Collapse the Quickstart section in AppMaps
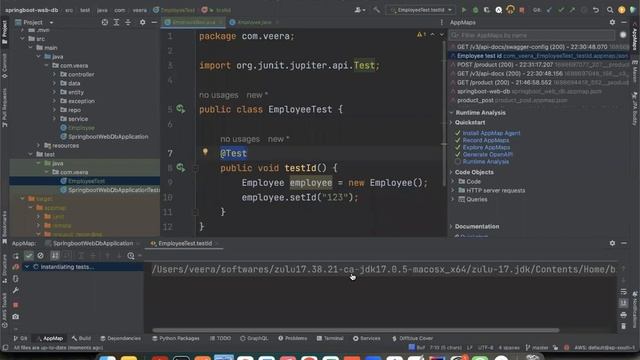Viewport: 640px width, 360px height. [x=451, y=122]
